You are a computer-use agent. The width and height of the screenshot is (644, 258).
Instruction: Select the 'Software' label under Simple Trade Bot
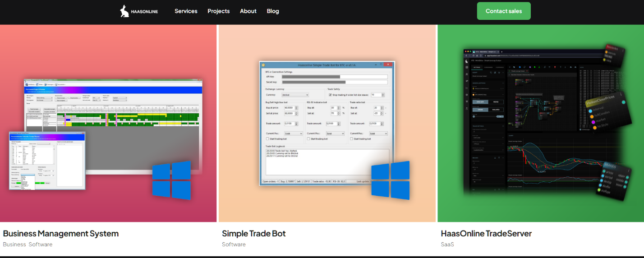click(234, 244)
